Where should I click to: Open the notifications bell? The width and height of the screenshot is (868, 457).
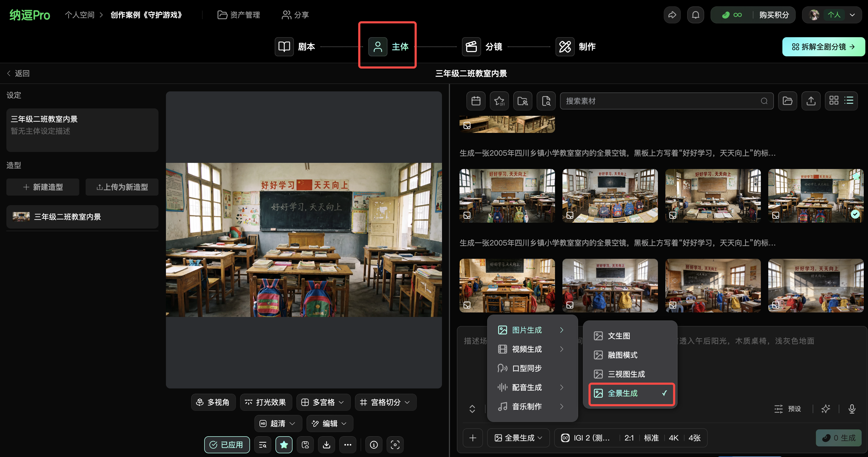(x=695, y=15)
